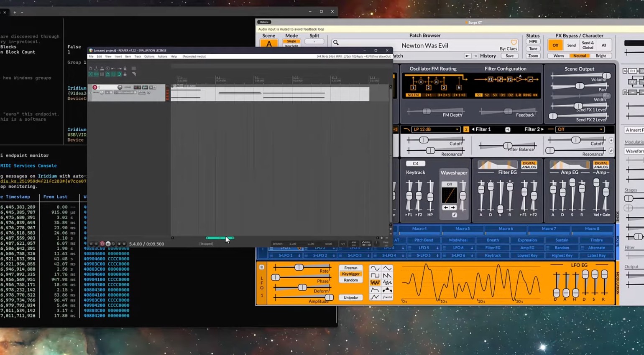Click the REAPER record button in transport
This screenshot has height=355, width=644.
(x=102, y=244)
